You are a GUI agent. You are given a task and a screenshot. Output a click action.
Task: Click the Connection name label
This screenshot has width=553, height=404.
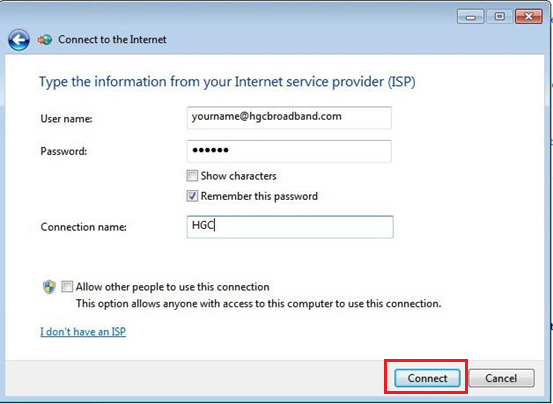pos(84,227)
